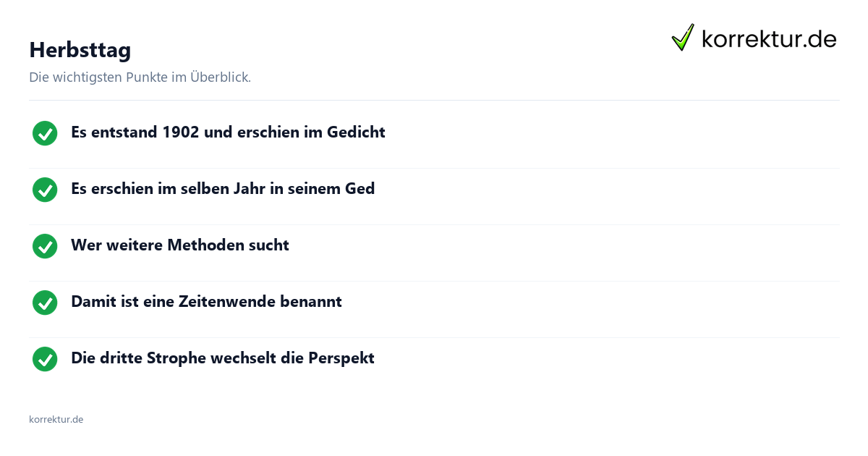Click the green checkmark in the korrektur.de logo
The image size is (868, 456).
[x=683, y=38]
